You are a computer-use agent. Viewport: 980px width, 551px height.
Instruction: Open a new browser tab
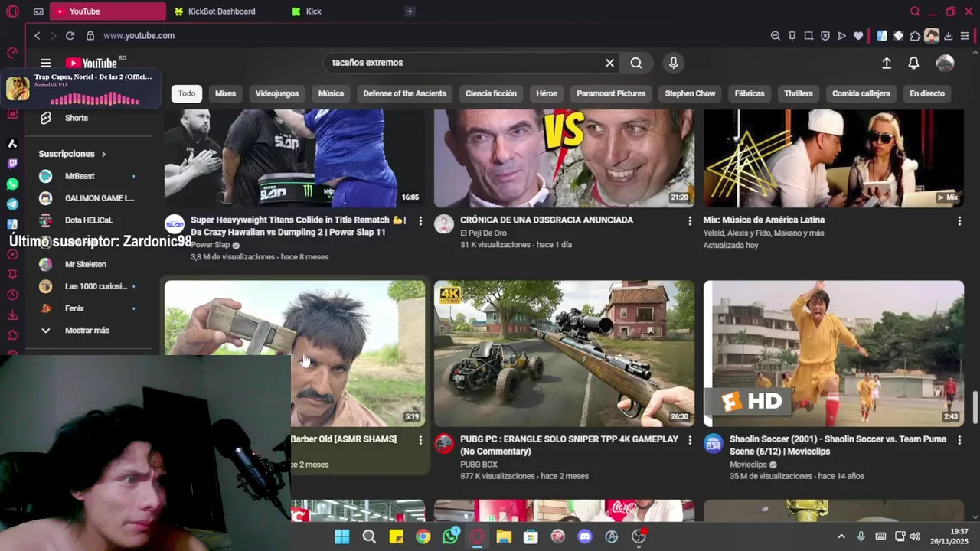[410, 11]
